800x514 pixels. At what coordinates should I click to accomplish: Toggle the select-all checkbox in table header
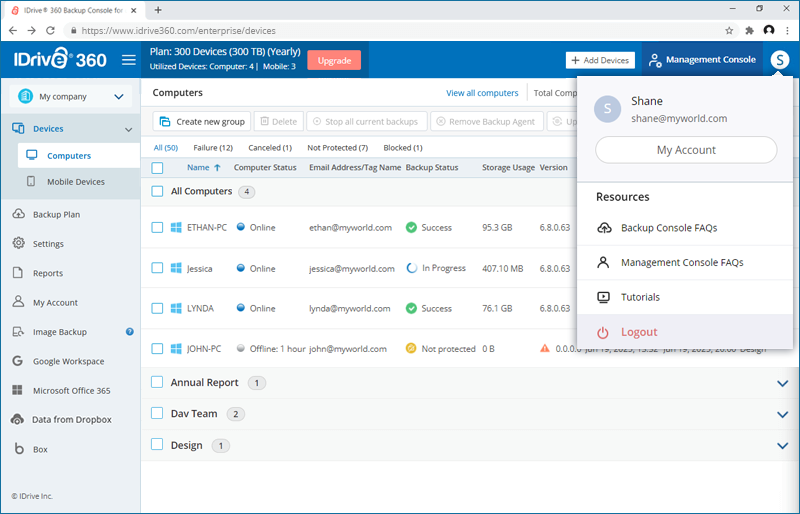(157, 168)
